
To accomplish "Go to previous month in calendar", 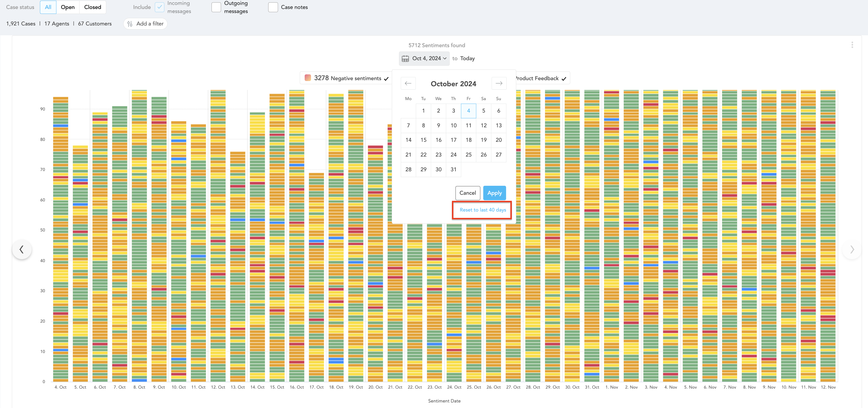I will (408, 83).
